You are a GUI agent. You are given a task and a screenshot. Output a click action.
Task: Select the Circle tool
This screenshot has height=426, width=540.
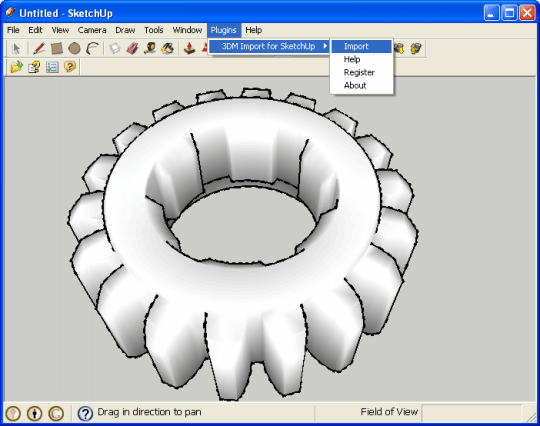click(74, 49)
